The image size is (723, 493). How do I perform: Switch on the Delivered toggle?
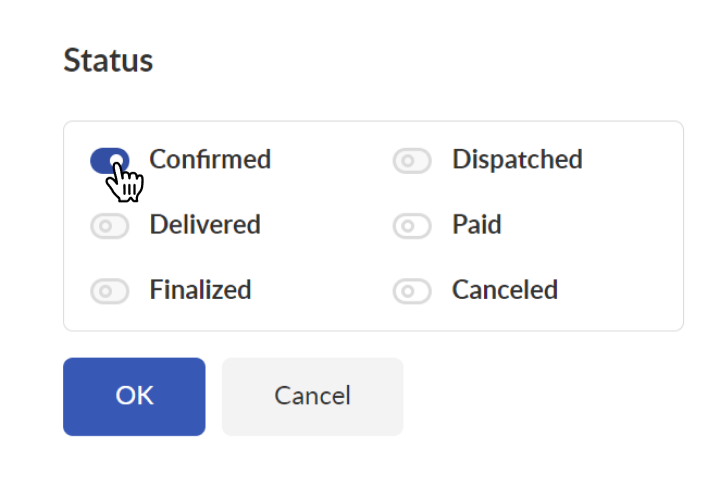pos(110,226)
